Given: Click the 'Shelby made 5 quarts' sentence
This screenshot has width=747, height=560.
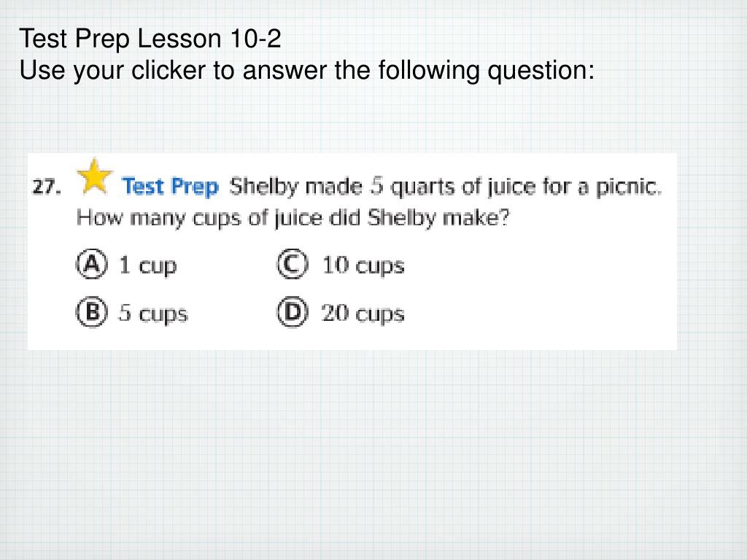Looking at the screenshot, I should point(445,187).
